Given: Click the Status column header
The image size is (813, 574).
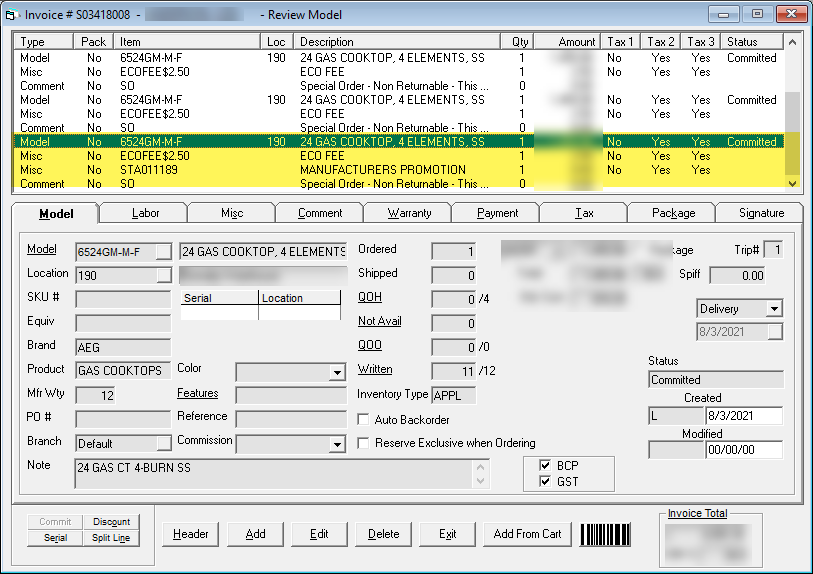Looking at the screenshot, I should click(752, 41).
